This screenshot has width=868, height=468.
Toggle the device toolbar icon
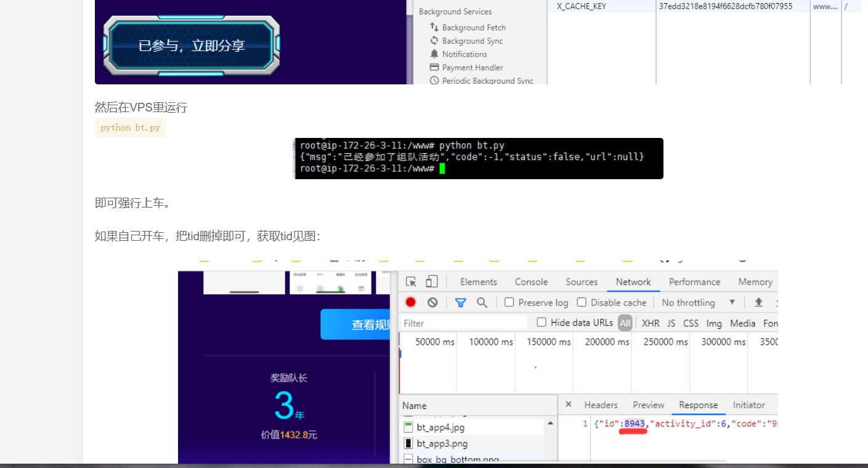tap(431, 281)
